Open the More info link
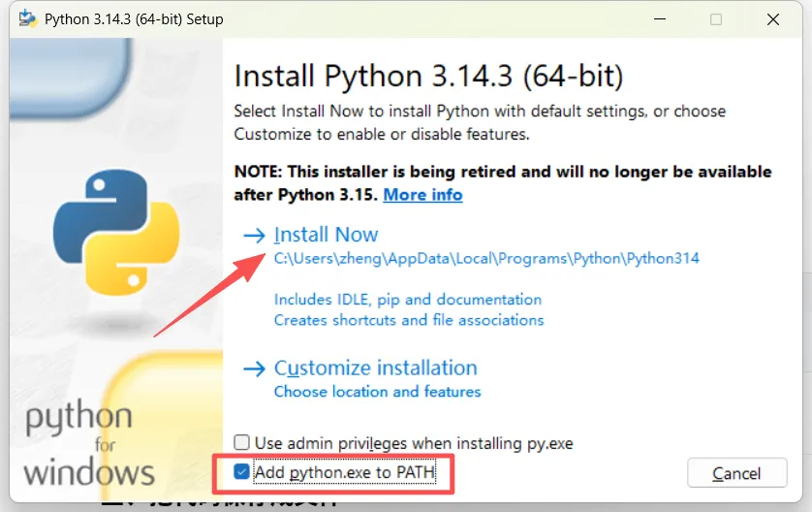 (422, 195)
